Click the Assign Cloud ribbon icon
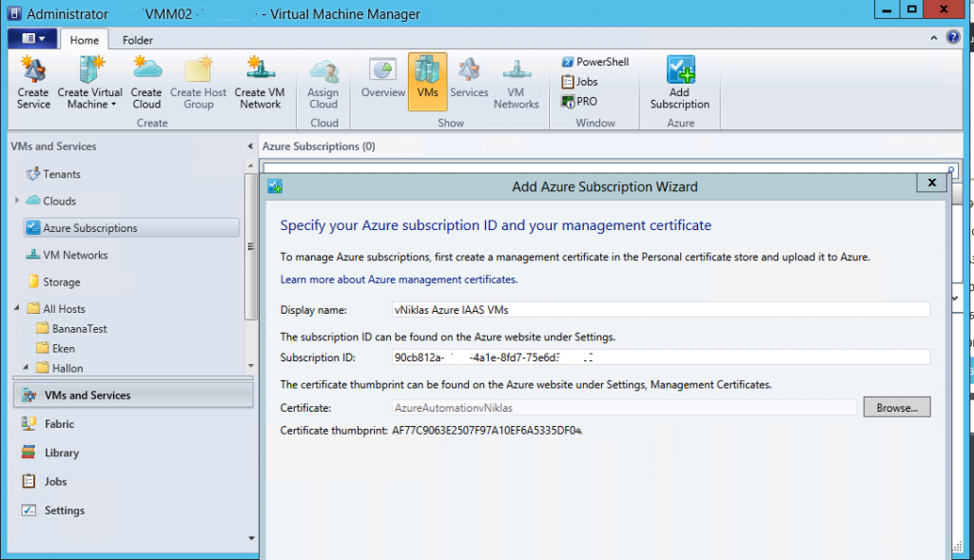Viewport: 974px width, 560px height. 323,85
